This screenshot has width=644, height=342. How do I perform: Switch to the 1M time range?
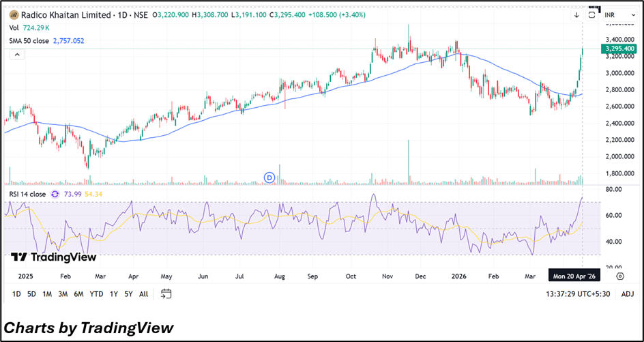point(47,294)
